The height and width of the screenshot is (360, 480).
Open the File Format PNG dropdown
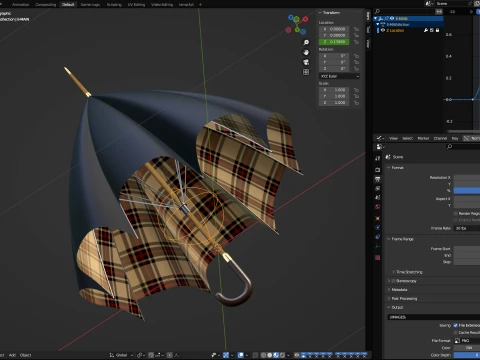(467, 341)
